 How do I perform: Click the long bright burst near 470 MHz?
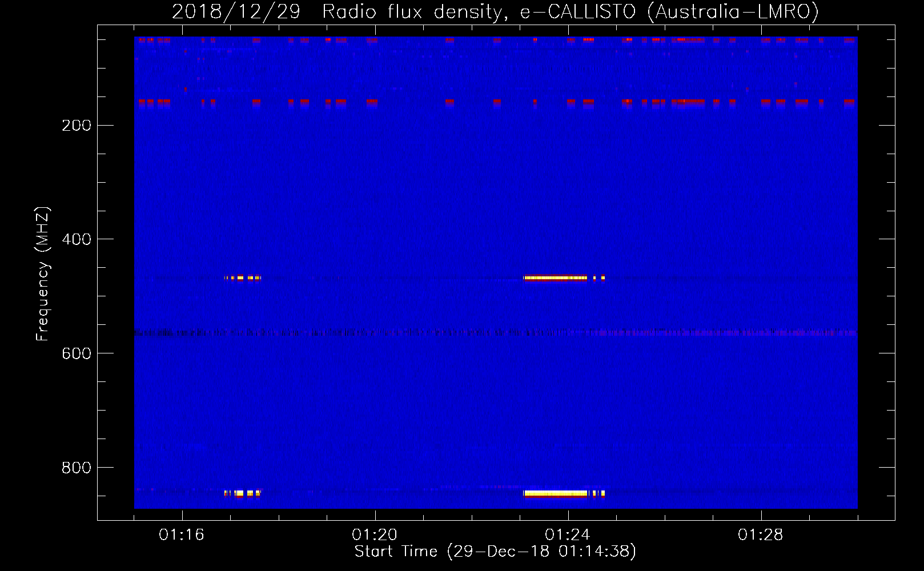pyautogui.click(x=556, y=278)
